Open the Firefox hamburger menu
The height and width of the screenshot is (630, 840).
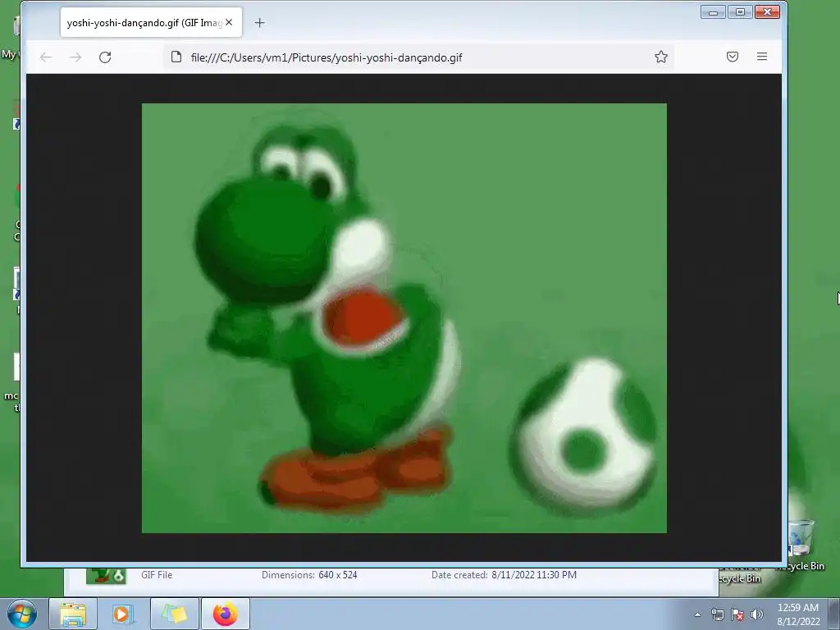tap(762, 57)
